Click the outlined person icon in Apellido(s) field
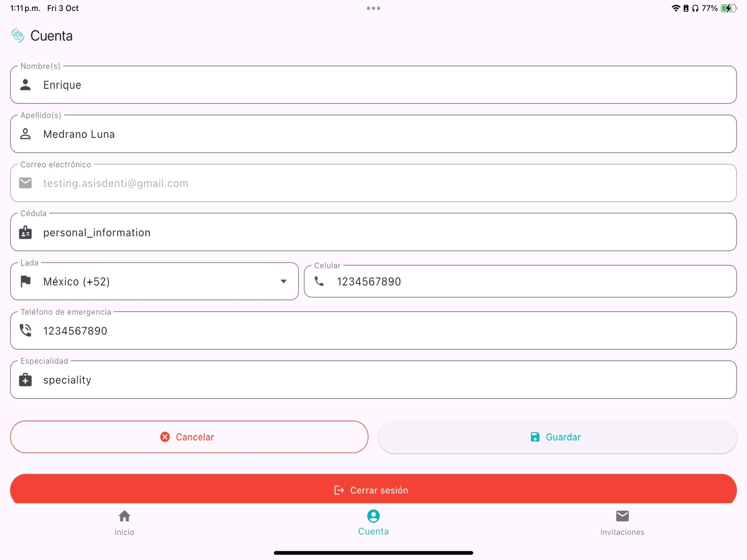The image size is (747, 560). point(25,134)
